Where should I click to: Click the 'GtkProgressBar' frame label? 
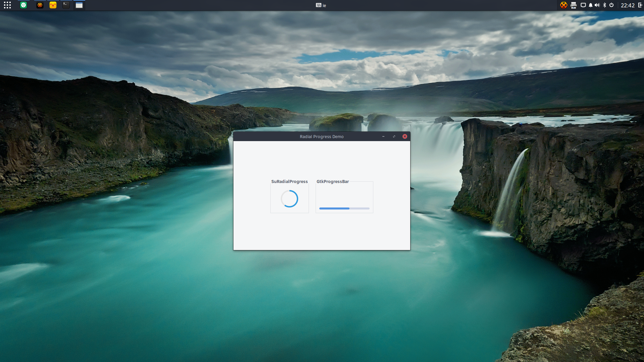tap(333, 181)
